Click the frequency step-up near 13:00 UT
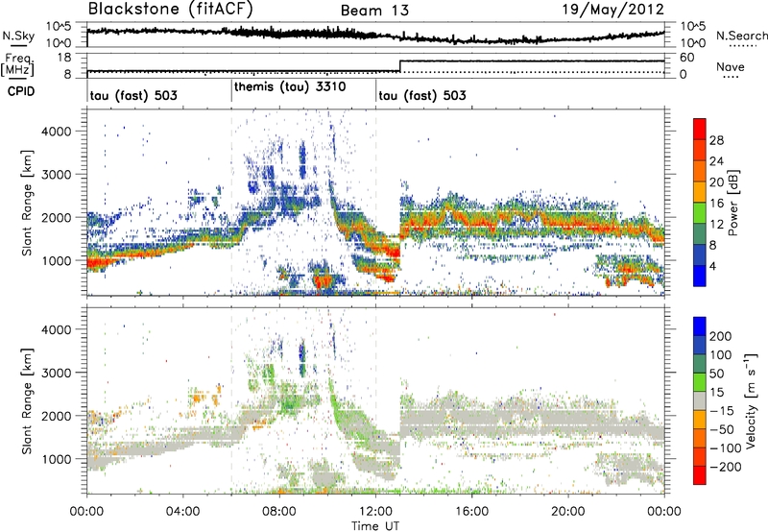This screenshot has width=768, height=532. tap(400, 66)
